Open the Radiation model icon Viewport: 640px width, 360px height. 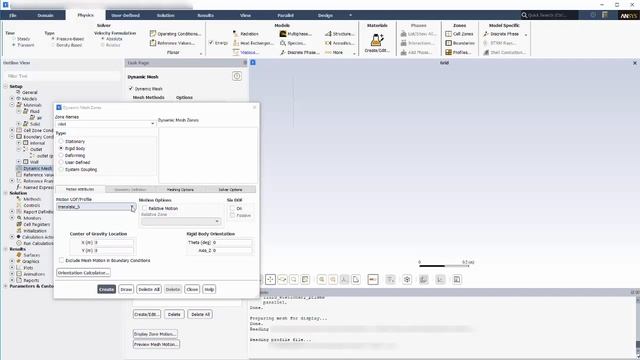(x=236, y=34)
